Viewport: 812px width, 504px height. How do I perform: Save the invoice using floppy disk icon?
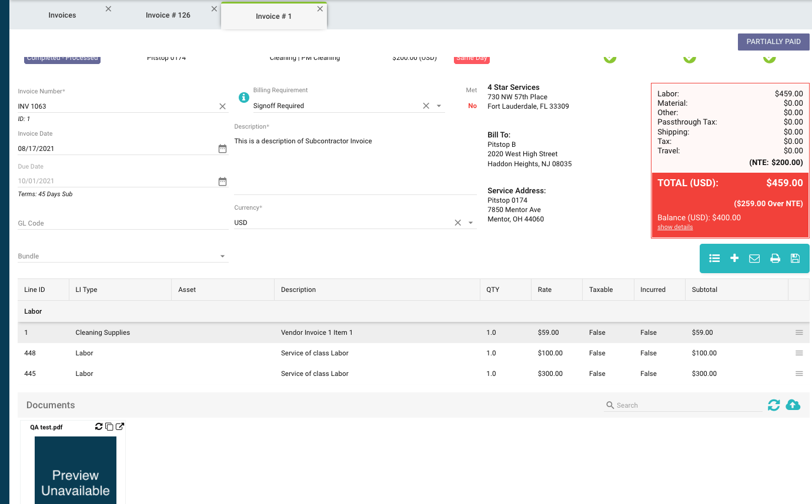point(795,258)
